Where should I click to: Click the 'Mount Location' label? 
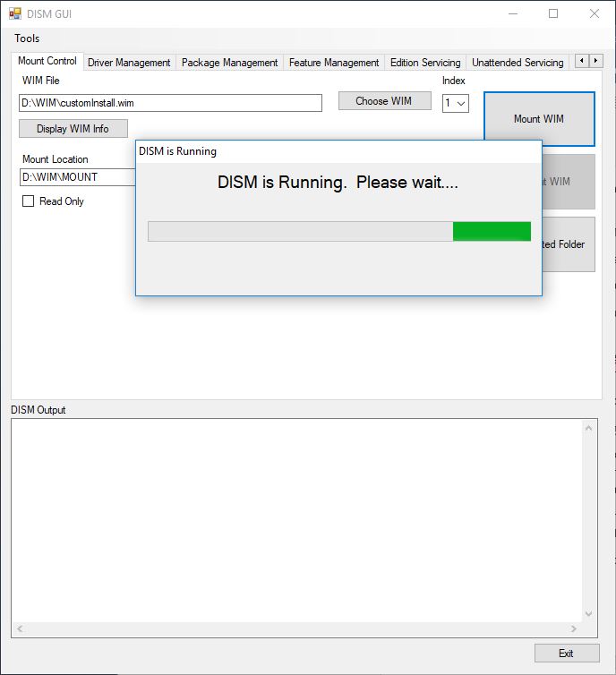pos(56,159)
